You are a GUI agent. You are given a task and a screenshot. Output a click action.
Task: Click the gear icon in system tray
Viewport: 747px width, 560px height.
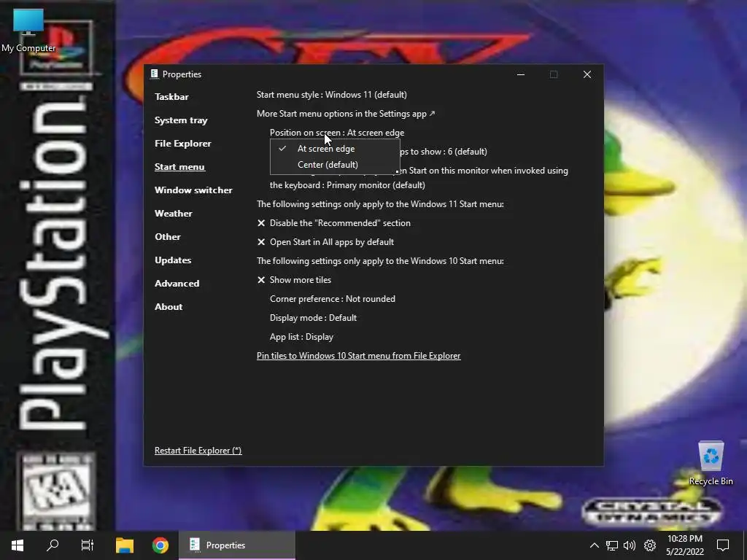click(650, 545)
